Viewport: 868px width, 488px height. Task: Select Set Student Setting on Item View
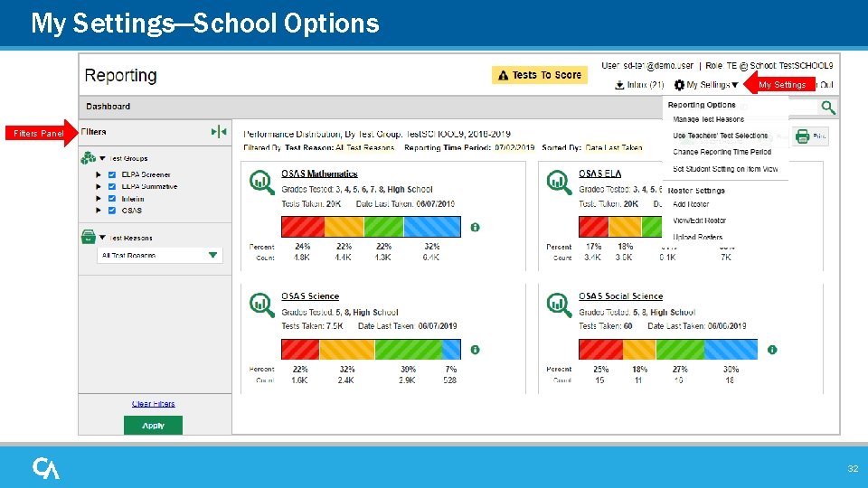pyautogui.click(x=725, y=169)
